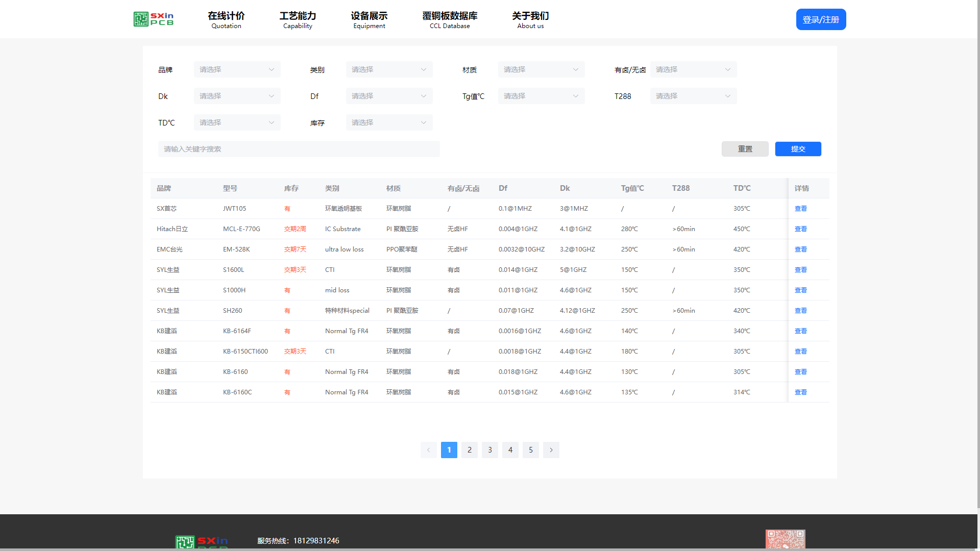Click the SXin PCB logo in header
This screenshot has height=551, width=980.
[154, 19]
